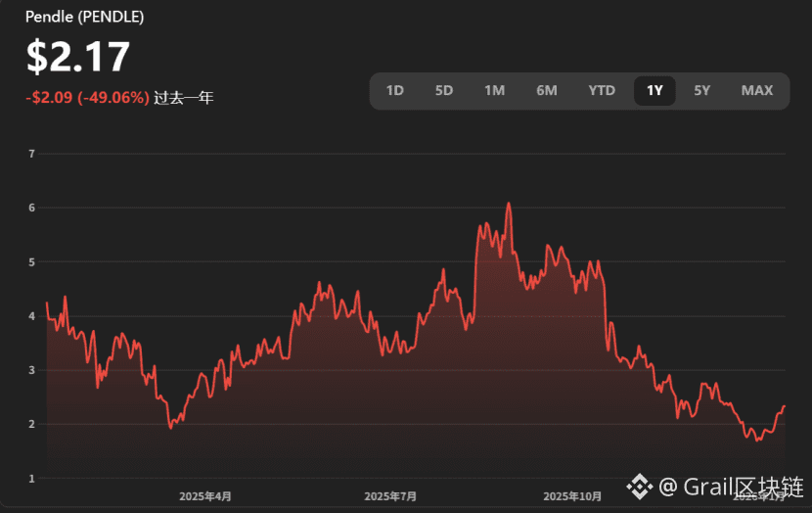Show the 6M price history
Image resolution: width=812 pixels, height=513 pixels.
(x=547, y=91)
